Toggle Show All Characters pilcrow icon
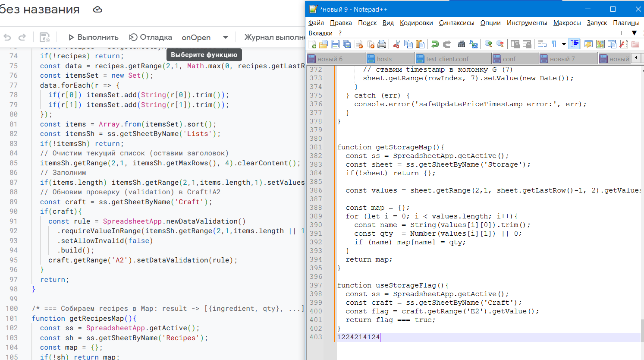This screenshot has width=644, height=360. pyautogui.click(x=554, y=44)
